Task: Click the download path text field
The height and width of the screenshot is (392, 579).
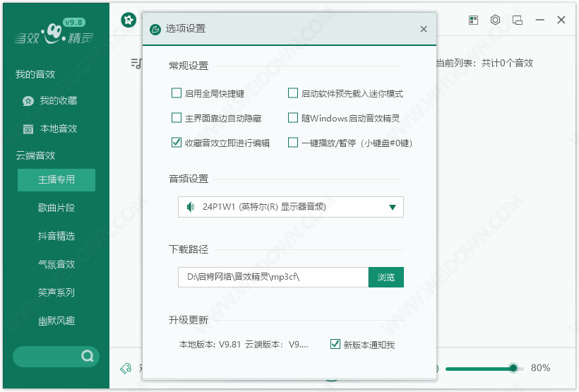Action: coord(273,278)
